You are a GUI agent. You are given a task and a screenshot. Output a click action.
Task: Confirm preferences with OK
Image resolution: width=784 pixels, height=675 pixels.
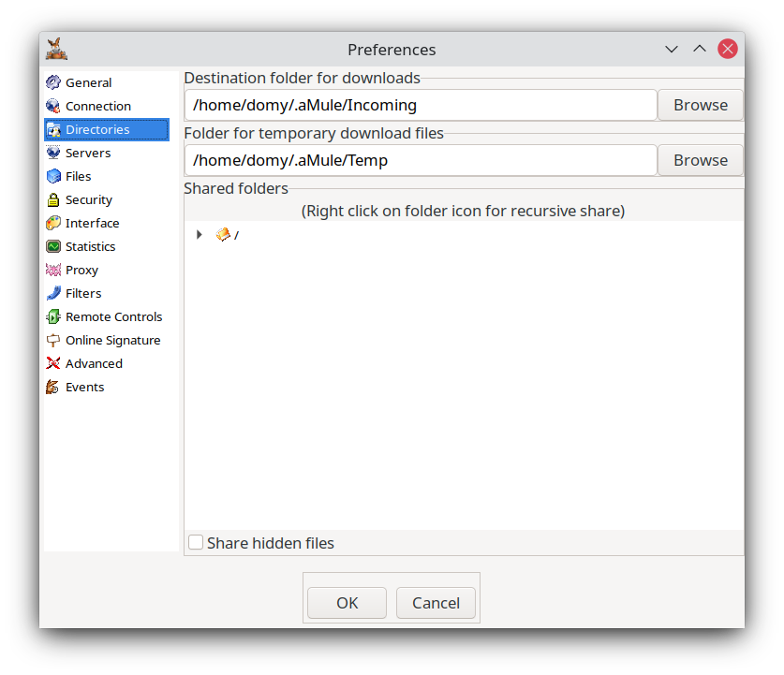347,603
